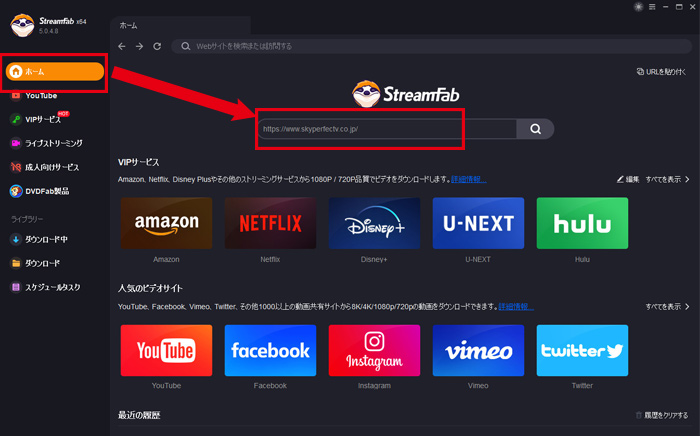The height and width of the screenshot is (436, 700).
Task: Open the Hulu service tile
Action: [x=582, y=223]
